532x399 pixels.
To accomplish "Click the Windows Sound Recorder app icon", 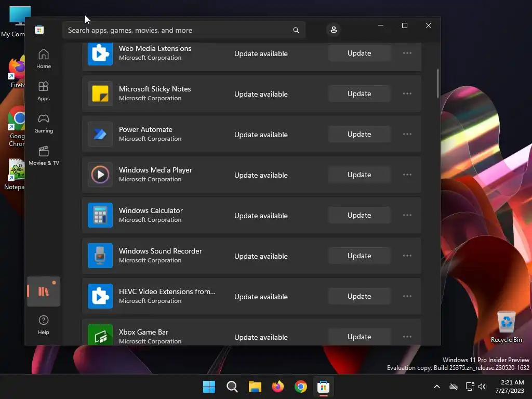I will pos(100,256).
